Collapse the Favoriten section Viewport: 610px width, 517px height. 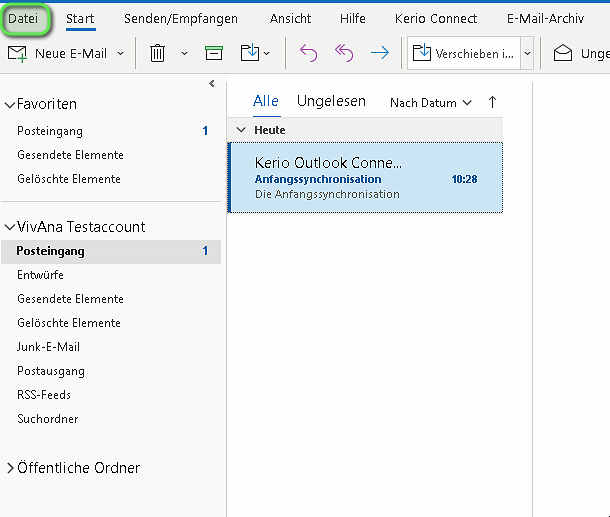[10, 104]
